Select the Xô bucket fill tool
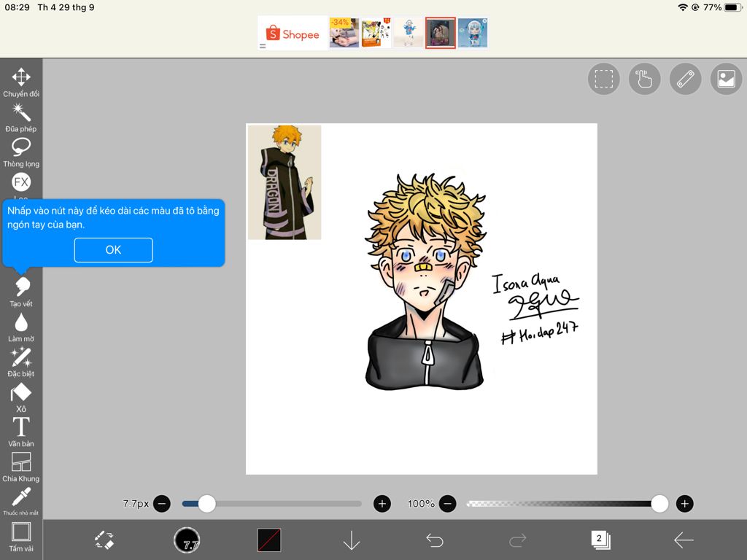This screenshot has height=560, width=747. [21, 397]
